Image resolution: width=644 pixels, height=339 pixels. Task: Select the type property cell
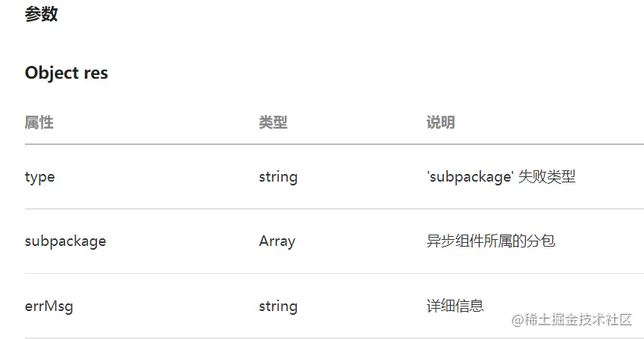[x=39, y=177]
